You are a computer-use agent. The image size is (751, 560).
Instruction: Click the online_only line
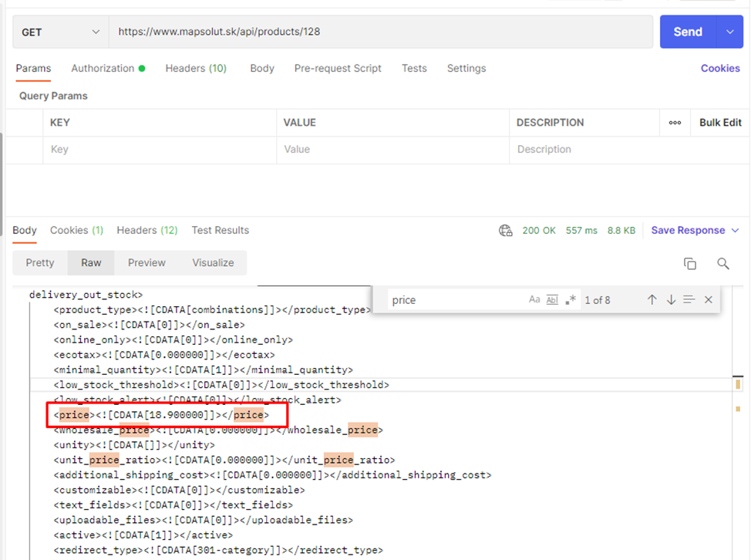click(173, 339)
